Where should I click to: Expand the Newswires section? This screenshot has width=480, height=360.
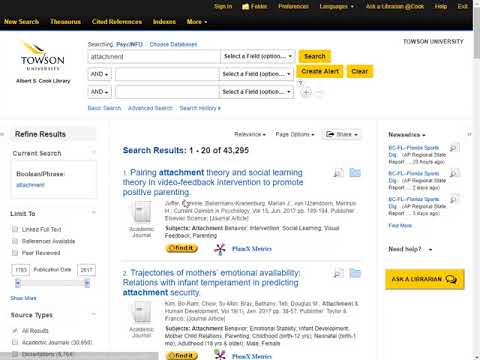(407, 135)
